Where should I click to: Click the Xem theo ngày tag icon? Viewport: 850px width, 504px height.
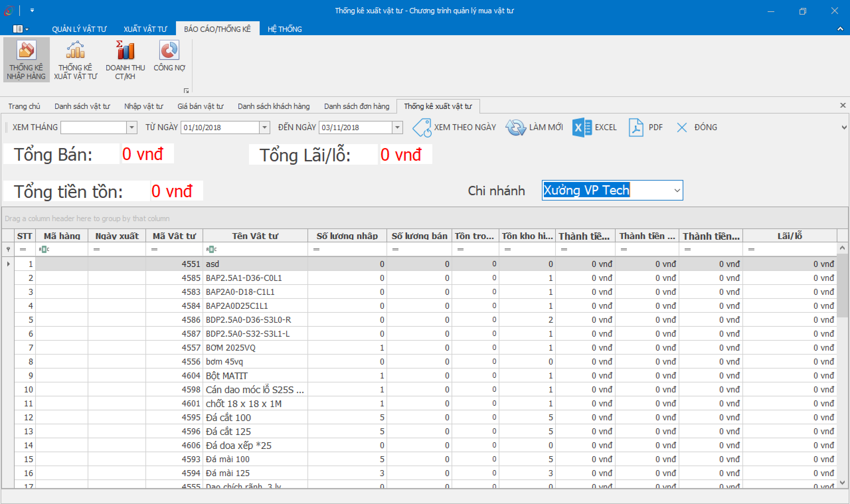point(422,128)
